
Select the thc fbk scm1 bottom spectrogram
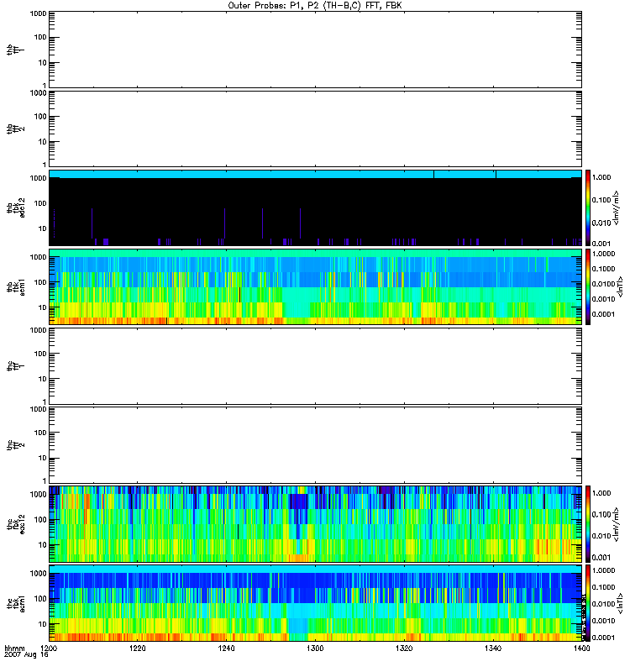pyautogui.click(x=315, y=602)
